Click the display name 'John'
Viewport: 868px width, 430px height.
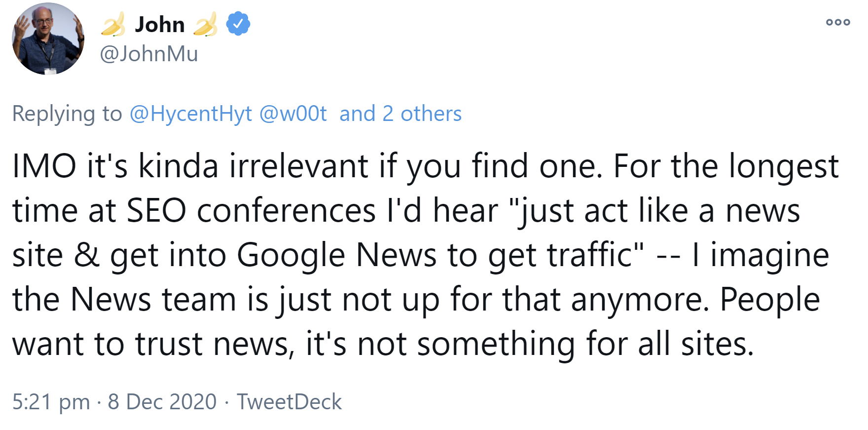point(159,24)
